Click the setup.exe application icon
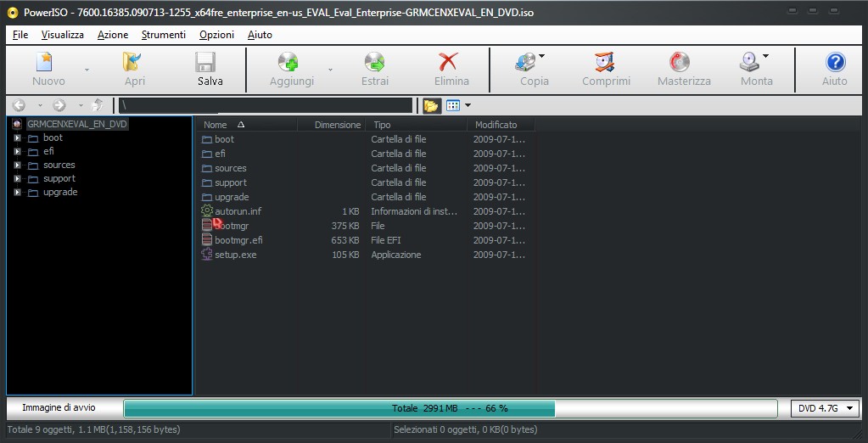868x443 pixels. click(207, 254)
